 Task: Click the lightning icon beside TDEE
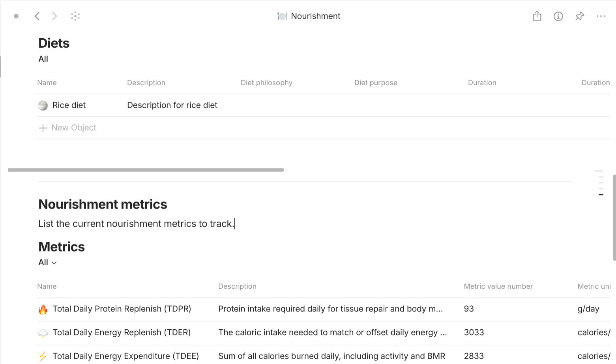tap(43, 356)
